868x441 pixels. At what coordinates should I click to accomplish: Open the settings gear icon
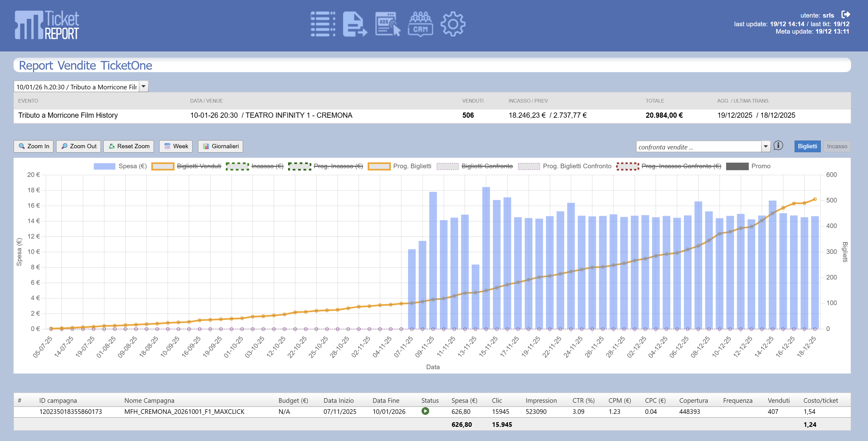453,24
